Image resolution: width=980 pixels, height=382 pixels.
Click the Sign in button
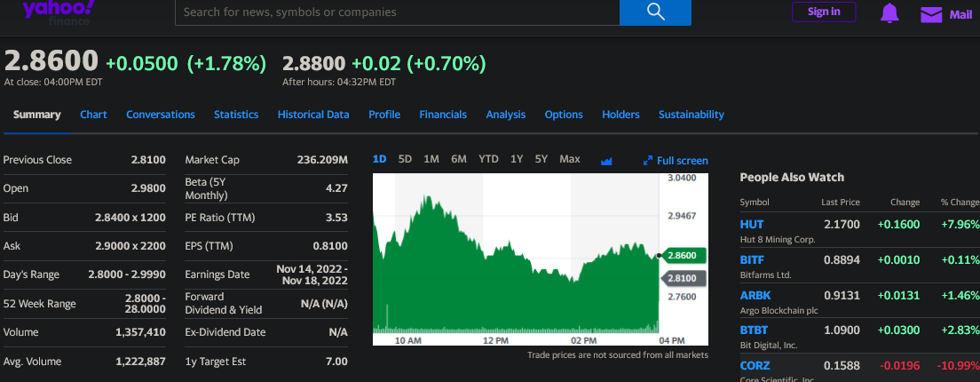tap(824, 12)
